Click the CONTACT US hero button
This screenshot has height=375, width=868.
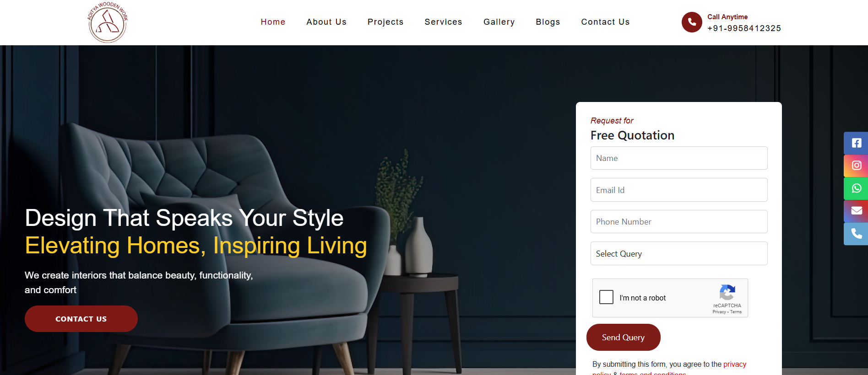pos(81,319)
